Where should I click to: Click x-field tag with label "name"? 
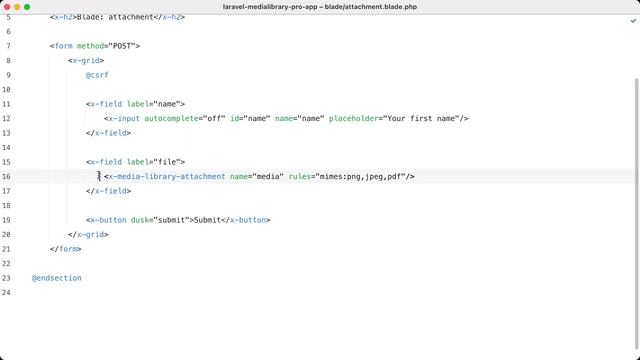tap(136, 104)
